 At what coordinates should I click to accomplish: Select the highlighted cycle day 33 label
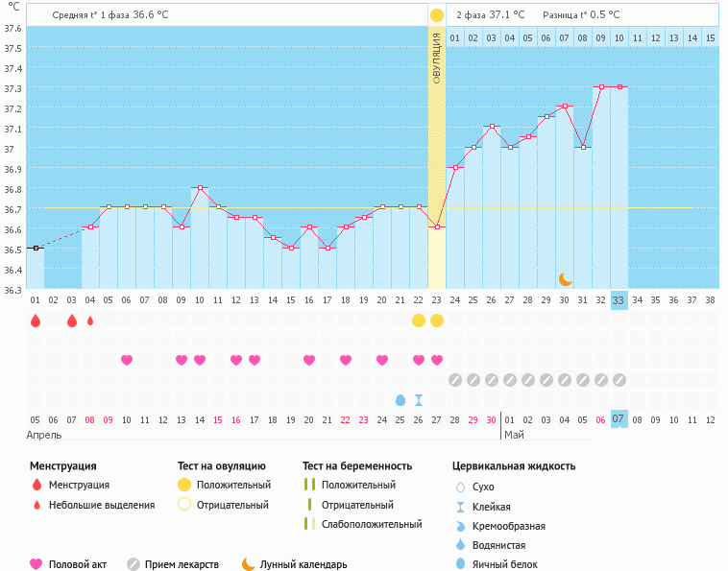619,299
